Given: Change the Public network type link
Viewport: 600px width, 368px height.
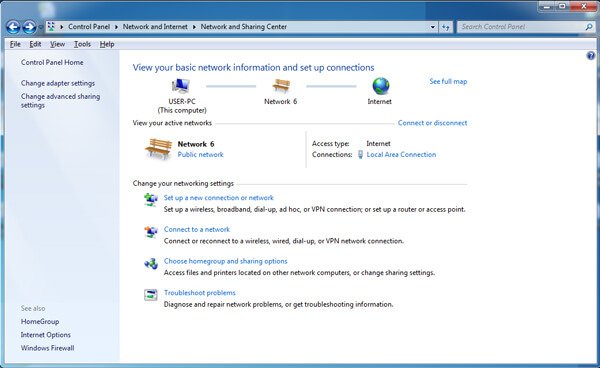Looking at the screenshot, I should [200, 155].
